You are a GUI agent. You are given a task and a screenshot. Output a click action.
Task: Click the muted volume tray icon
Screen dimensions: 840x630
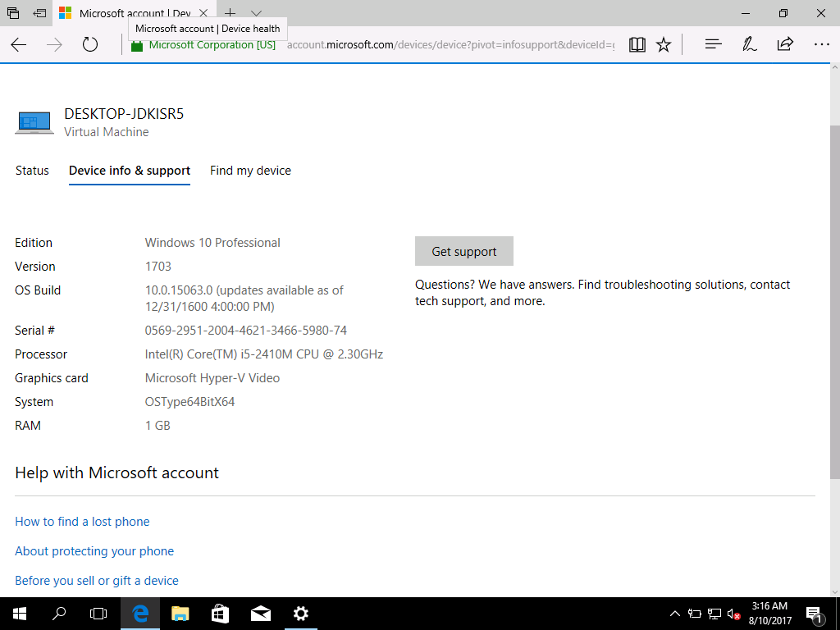734,614
